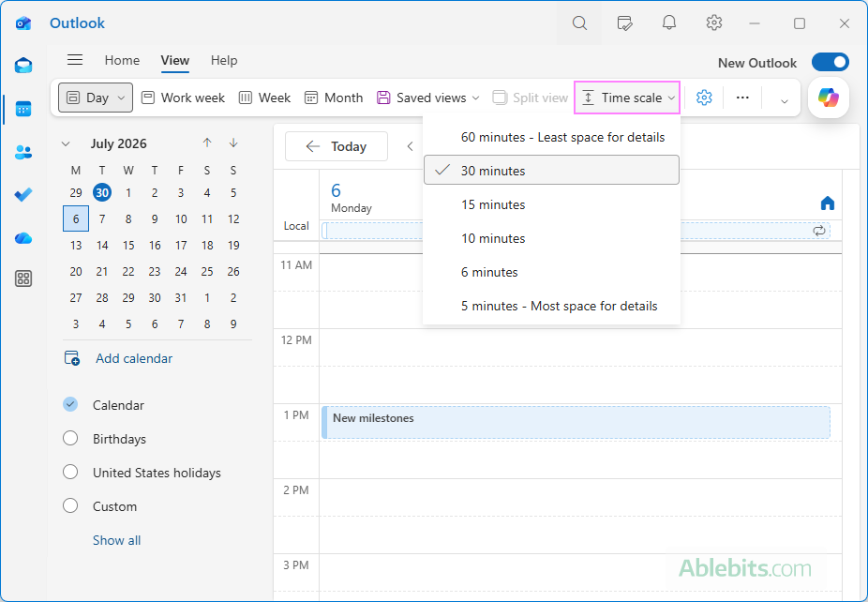
Task: Go to previous month with up arrow
Action: [207, 143]
